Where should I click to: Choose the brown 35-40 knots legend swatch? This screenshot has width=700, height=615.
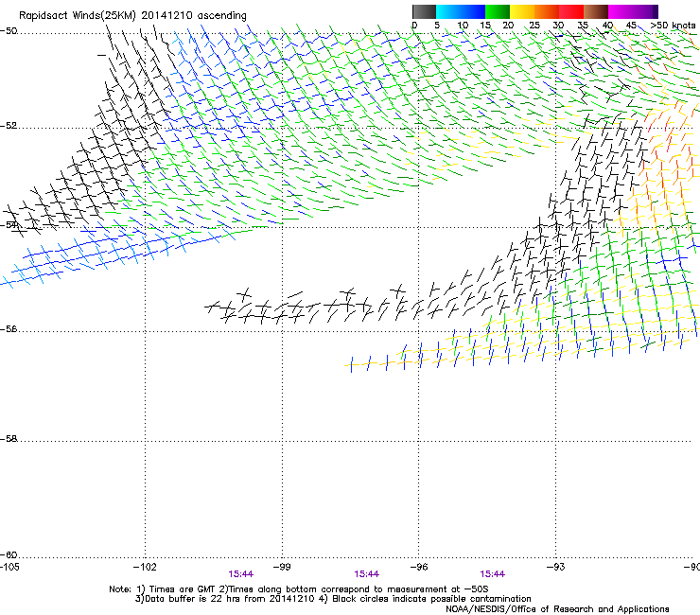click(x=596, y=11)
